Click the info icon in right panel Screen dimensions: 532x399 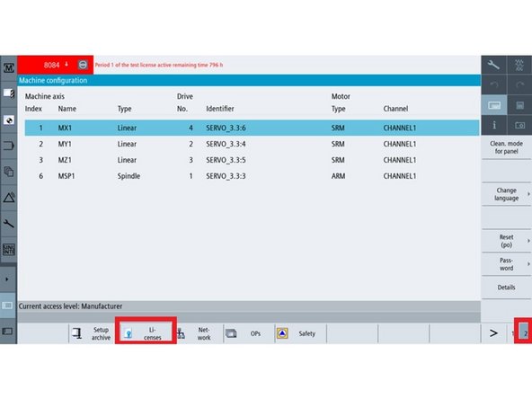coord(494,125)
